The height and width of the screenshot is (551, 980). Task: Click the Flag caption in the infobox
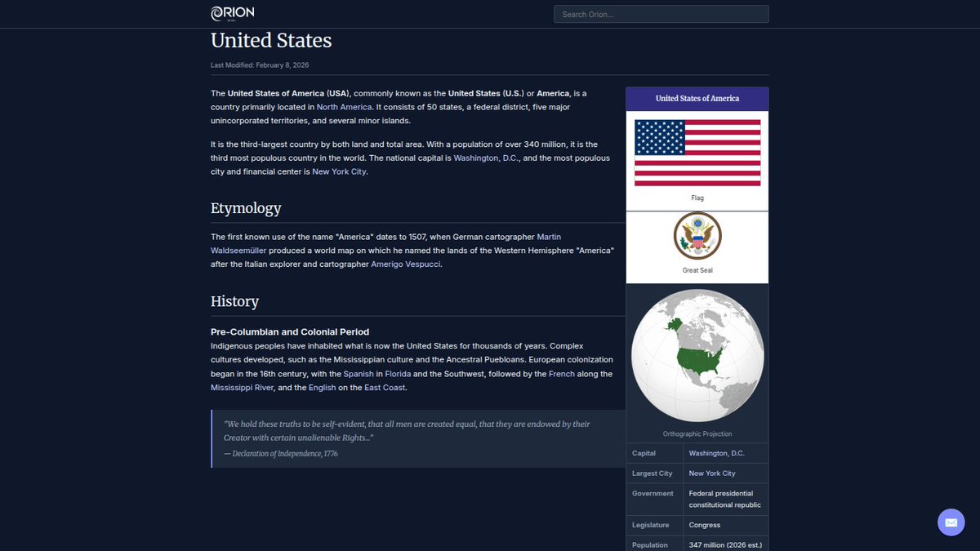tap(697, 198)
